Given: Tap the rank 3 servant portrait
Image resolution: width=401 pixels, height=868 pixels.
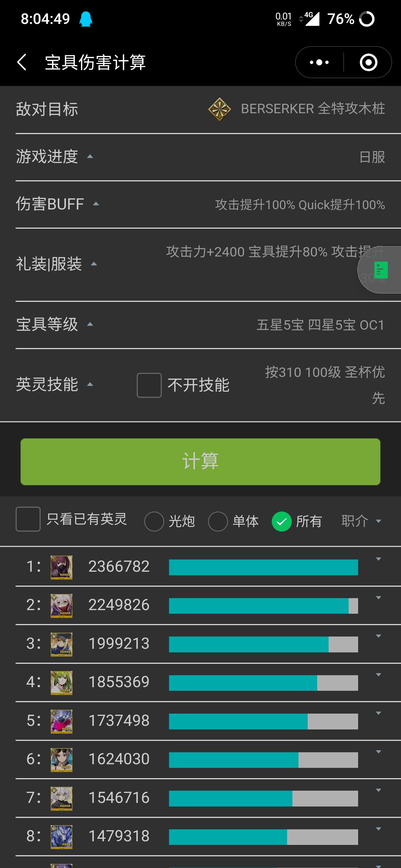Looking at the screenshot, I should pos(61,644).
